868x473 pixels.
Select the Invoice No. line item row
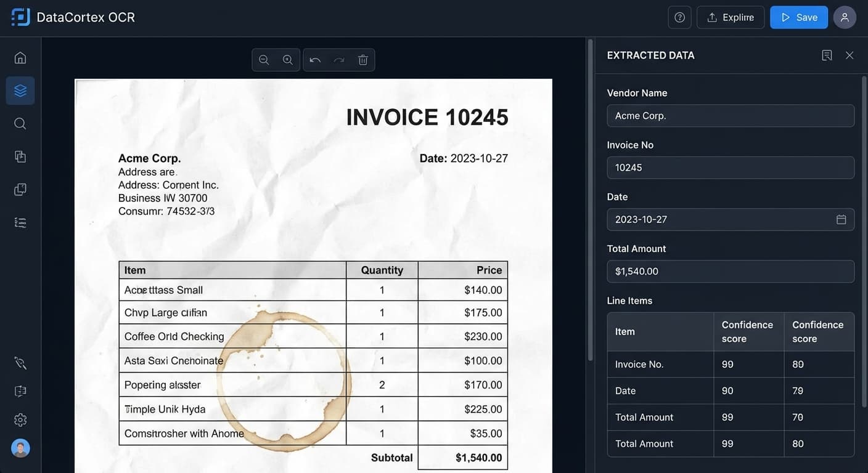pyautogui.click(x=731, y=365)
